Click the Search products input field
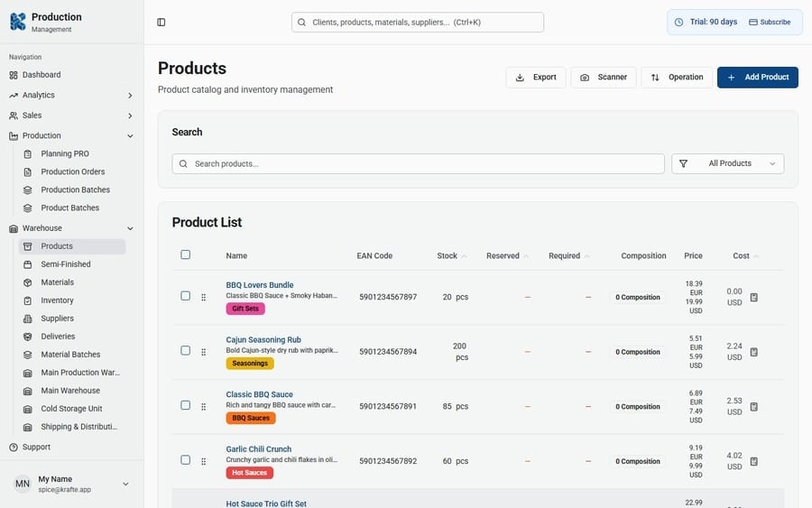The image size is (812, 508). (x=418, y=163)
